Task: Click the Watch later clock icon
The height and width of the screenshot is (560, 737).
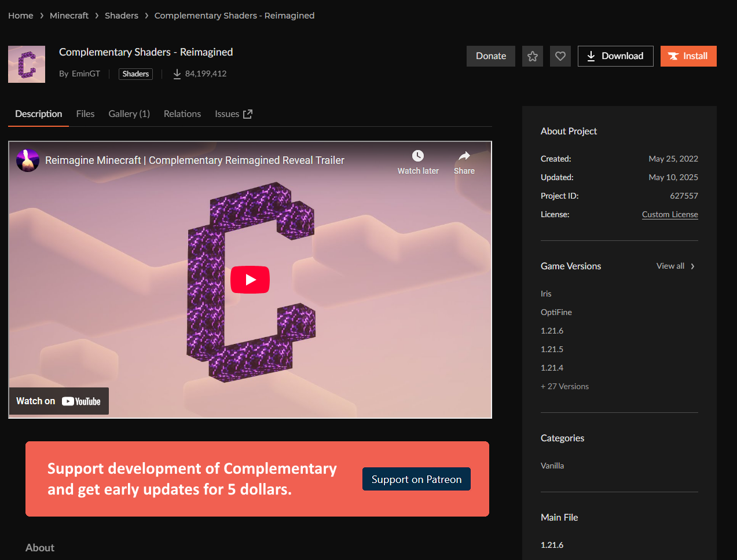Action: pos(418,156)
